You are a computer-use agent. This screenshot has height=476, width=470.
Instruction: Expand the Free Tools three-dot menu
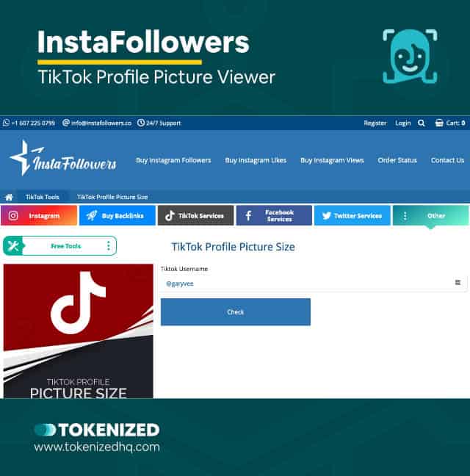click(x=109, y=245)
